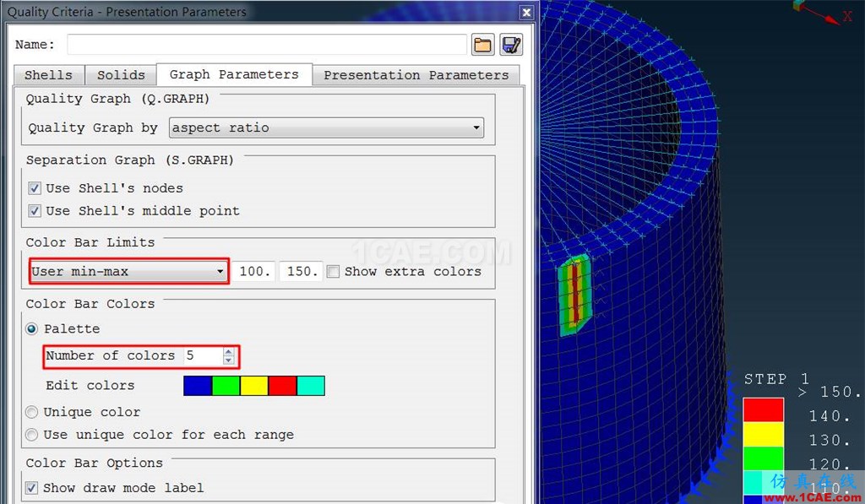Screen dimensions: 865x504
Task: Close the Quality Criteria dialog
Action: pyautogui.click(x=527, y=12)
